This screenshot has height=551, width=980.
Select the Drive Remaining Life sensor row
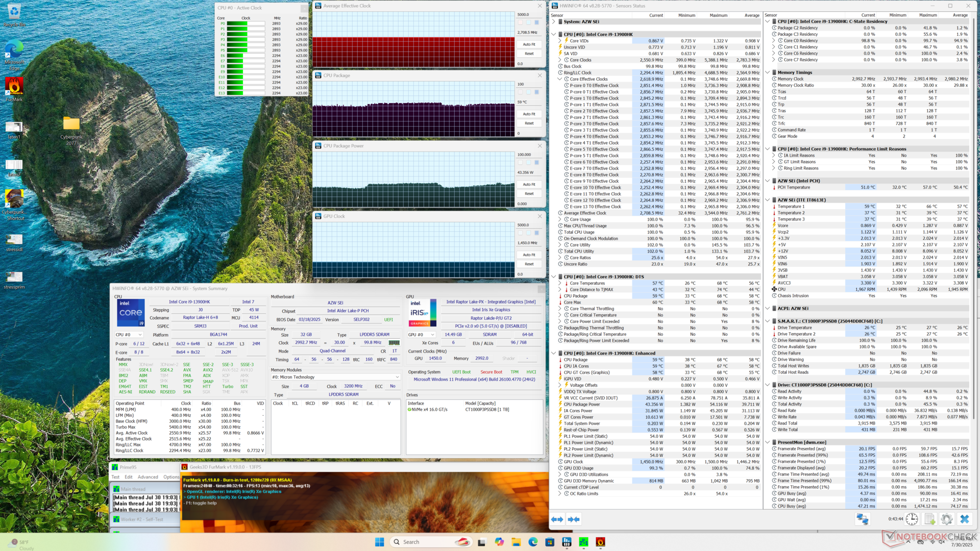click(x=870, y=340)
